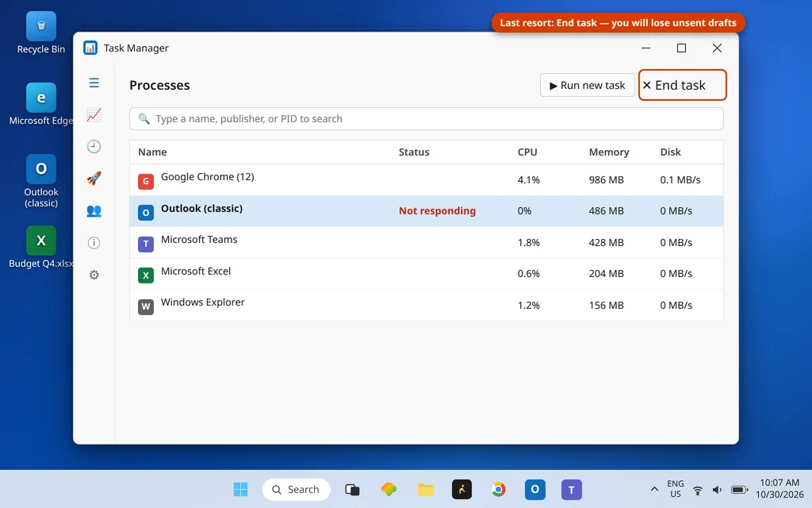Click the Run new task button
Screen dimensions: 812x508
(588, 85)
